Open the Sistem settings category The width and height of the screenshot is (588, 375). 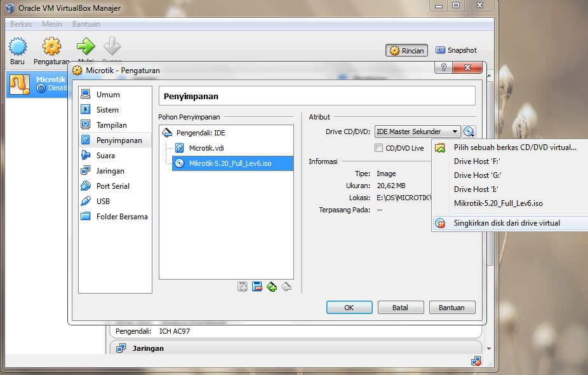click(115, 109)
